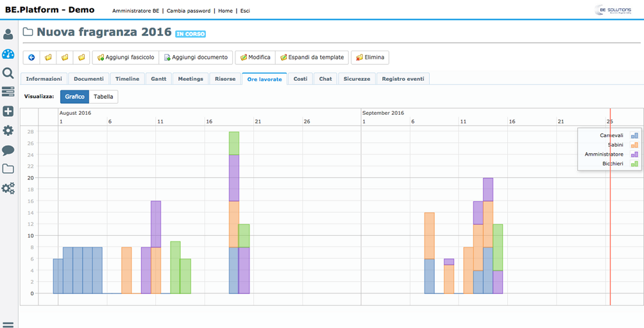The image size is (644, 328).
Task: Switch to the Documenti tab
Action: pyautogui.click(x=89, y=79)
